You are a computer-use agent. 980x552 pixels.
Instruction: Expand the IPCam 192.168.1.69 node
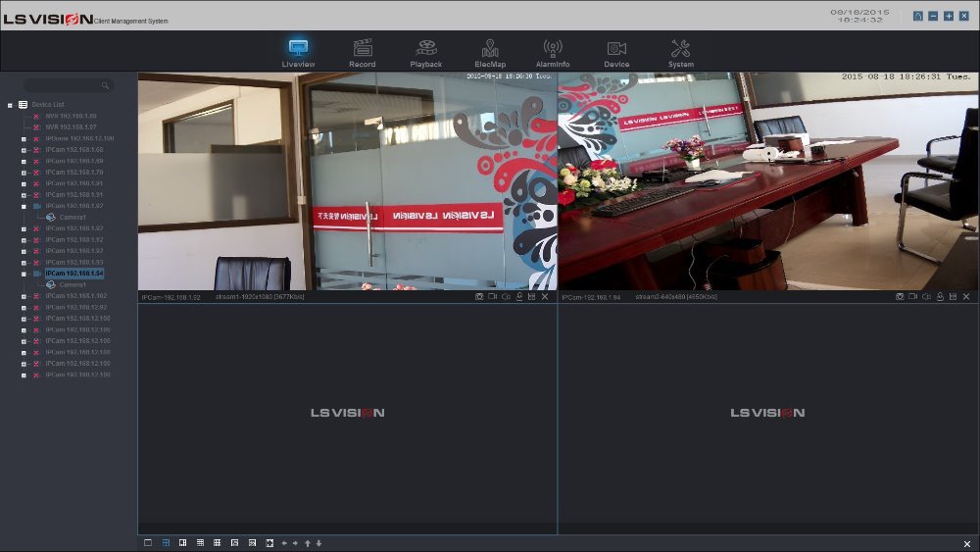[24, 162]
